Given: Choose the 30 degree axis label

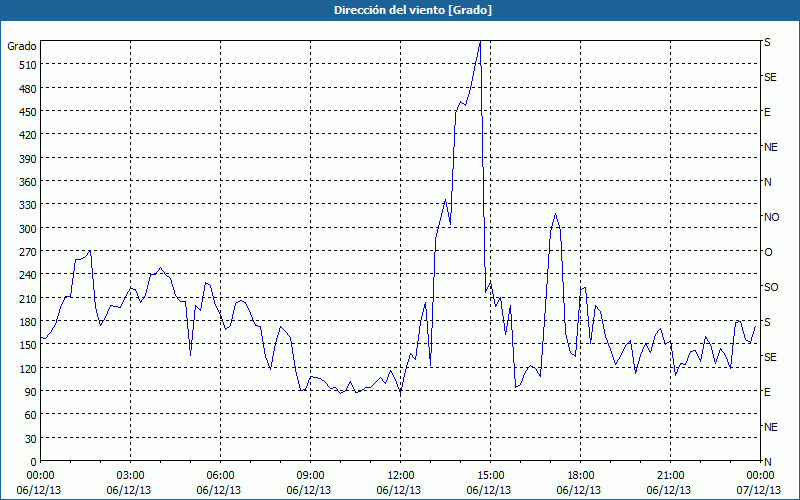Looking at the screenshot, I should tap(31, 439).
